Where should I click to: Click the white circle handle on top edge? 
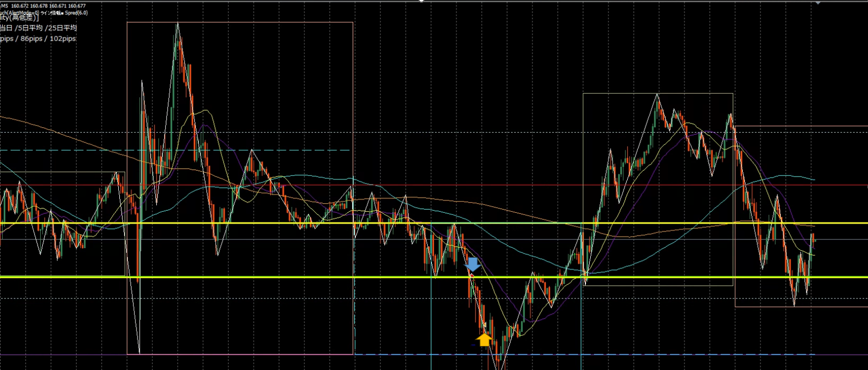422,1
